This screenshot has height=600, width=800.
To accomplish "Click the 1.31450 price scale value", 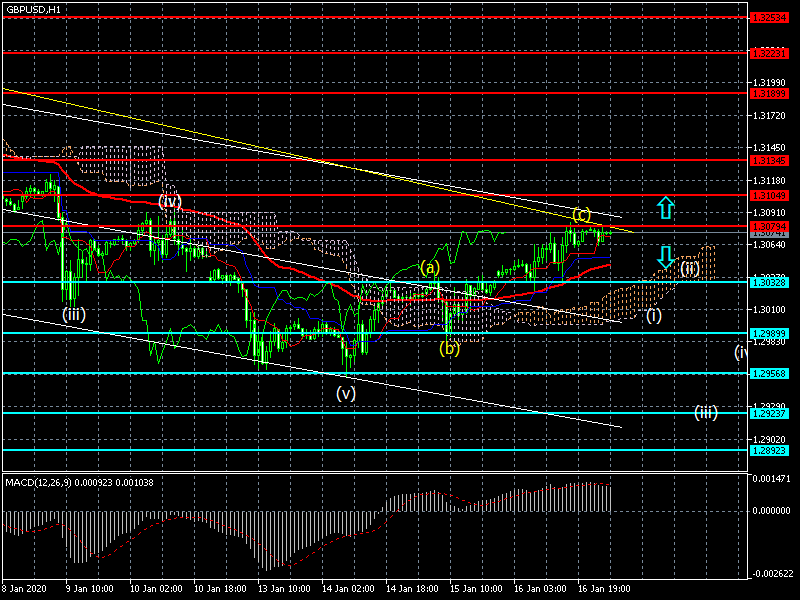I will 769,148.
